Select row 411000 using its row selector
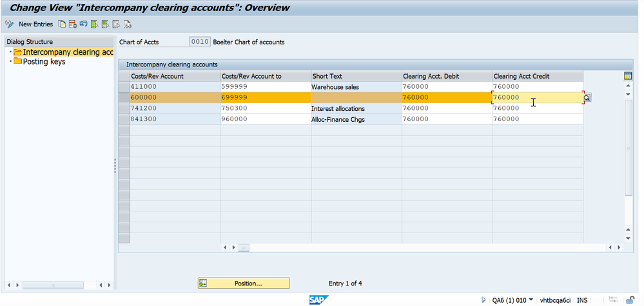This screenshot has width=644, height=306. pos(124,86)
